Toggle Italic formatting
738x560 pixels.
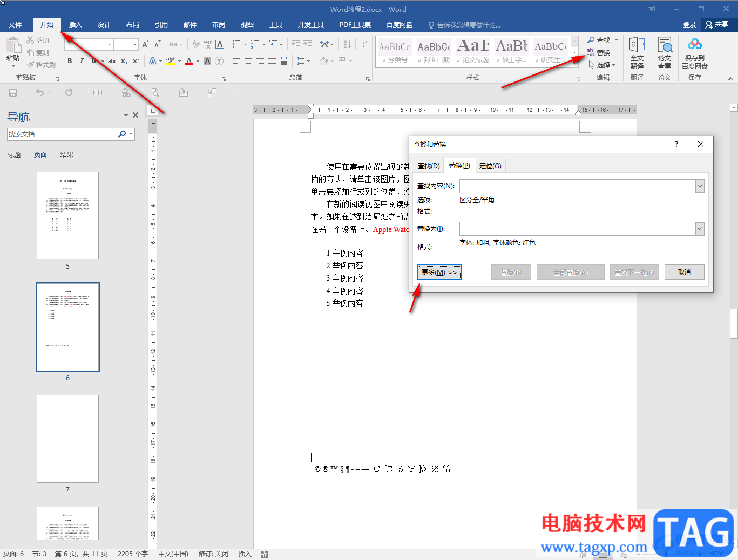[x=82, y=61]
